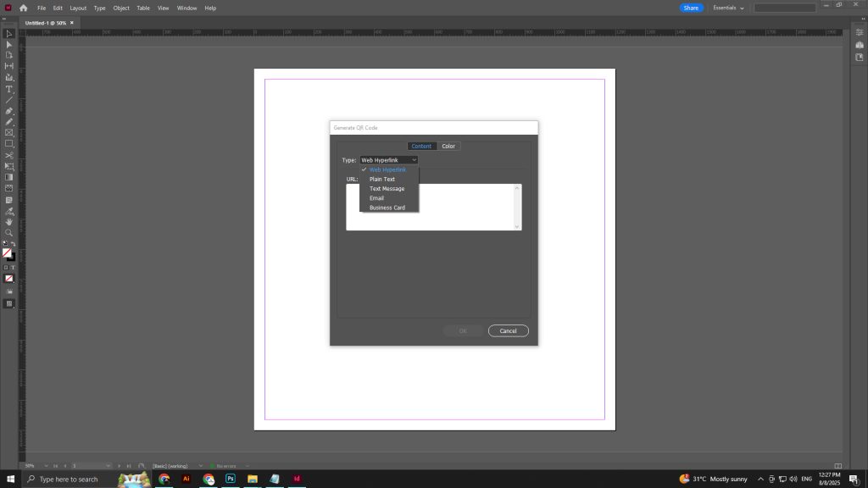The width and height of the screenshot is (868, 488).
Task: Activate the Hand tool
Action: (9, 222)
